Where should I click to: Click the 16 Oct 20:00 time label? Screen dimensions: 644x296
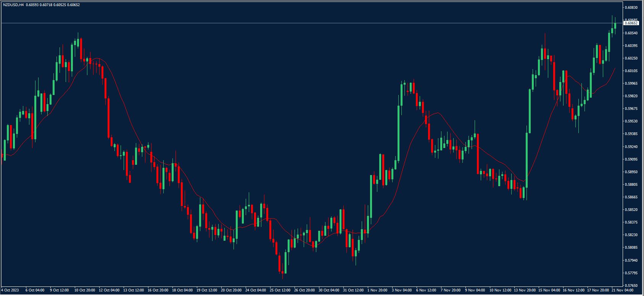pyautogui.click(x=158, y=290)
